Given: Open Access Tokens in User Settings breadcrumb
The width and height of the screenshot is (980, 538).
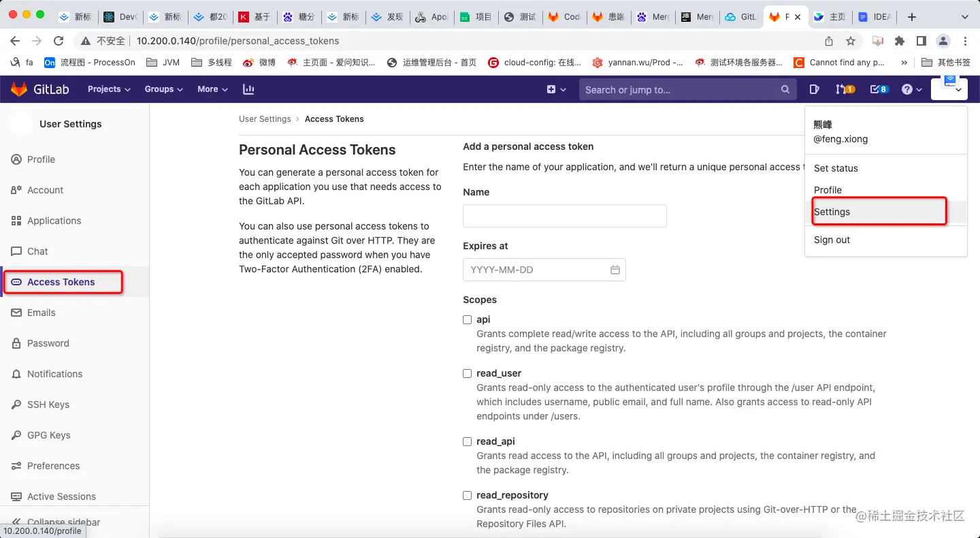Looking at the screenshot, I should point(334,118).
